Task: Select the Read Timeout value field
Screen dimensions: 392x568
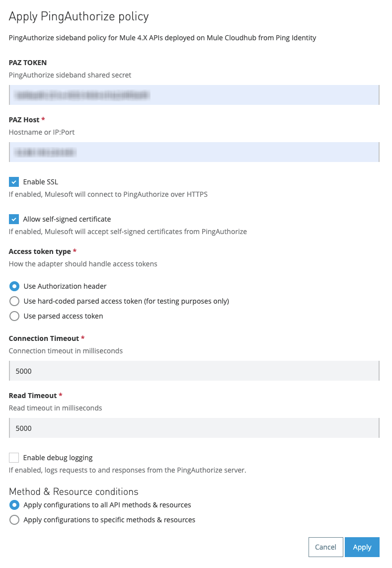Action: [194, 428]
